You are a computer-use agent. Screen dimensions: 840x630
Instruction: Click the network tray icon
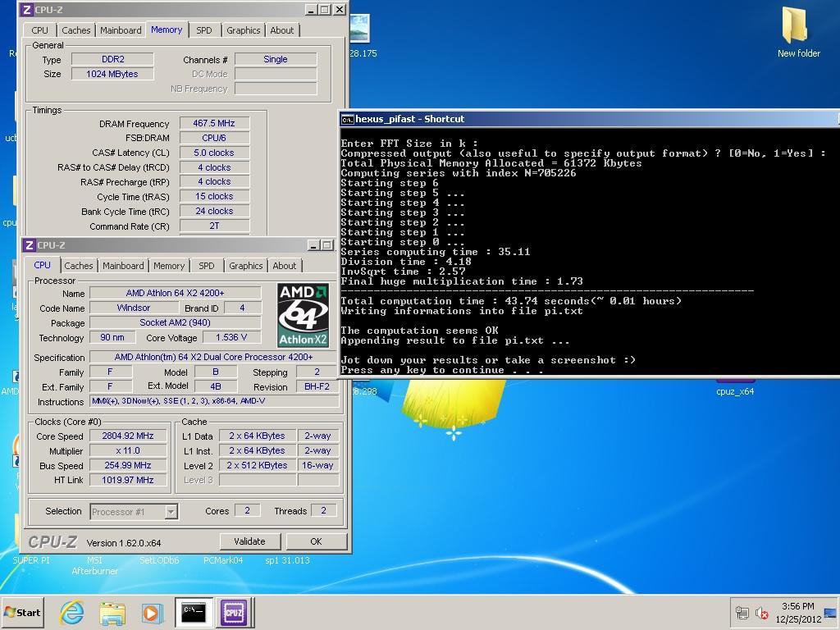[742, 612]
